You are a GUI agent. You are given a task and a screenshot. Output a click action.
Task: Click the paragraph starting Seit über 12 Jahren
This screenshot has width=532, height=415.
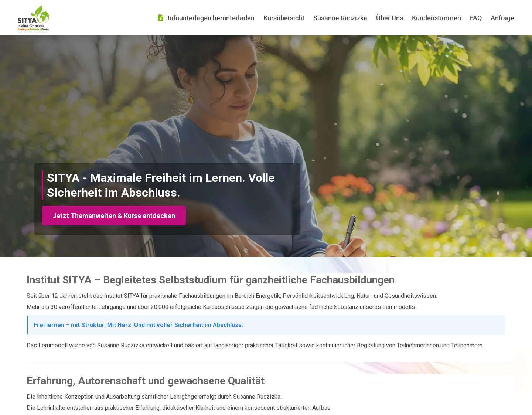(232, 296)
